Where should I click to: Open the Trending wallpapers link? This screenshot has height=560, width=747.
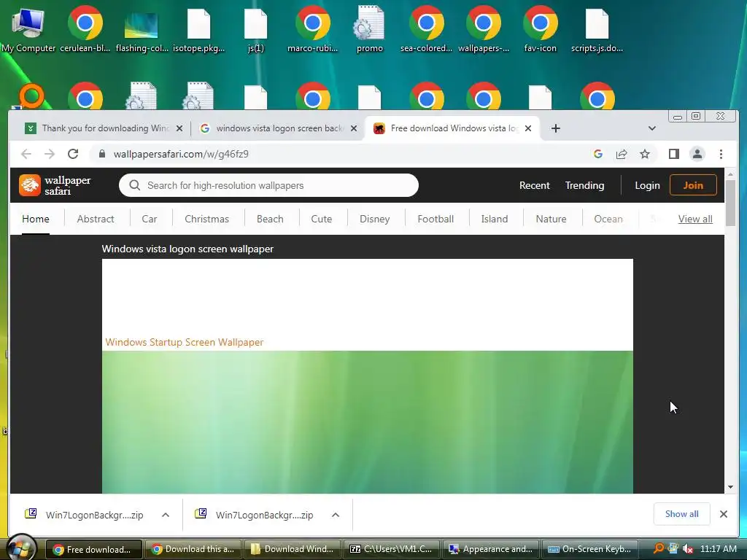coord(584,185)
